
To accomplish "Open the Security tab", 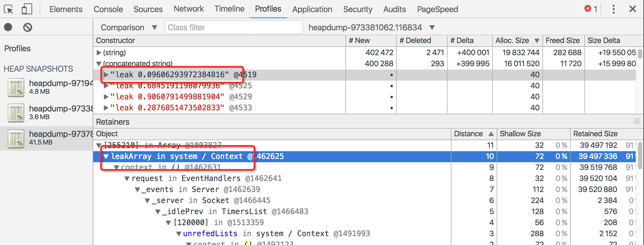I will pos(358,9).
